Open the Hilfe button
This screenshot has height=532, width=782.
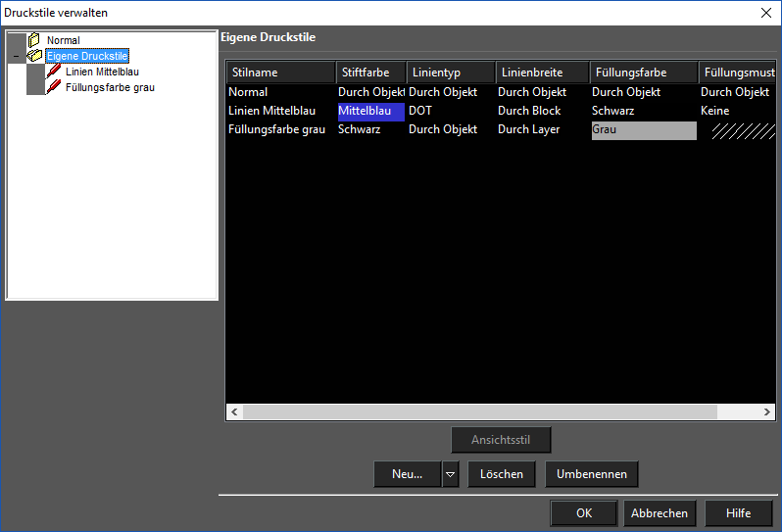(x=738, y=513)
